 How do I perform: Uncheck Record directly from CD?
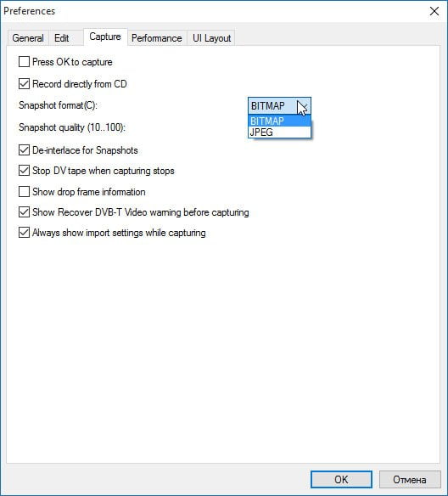pyautogui.click(x=24, y=84)
